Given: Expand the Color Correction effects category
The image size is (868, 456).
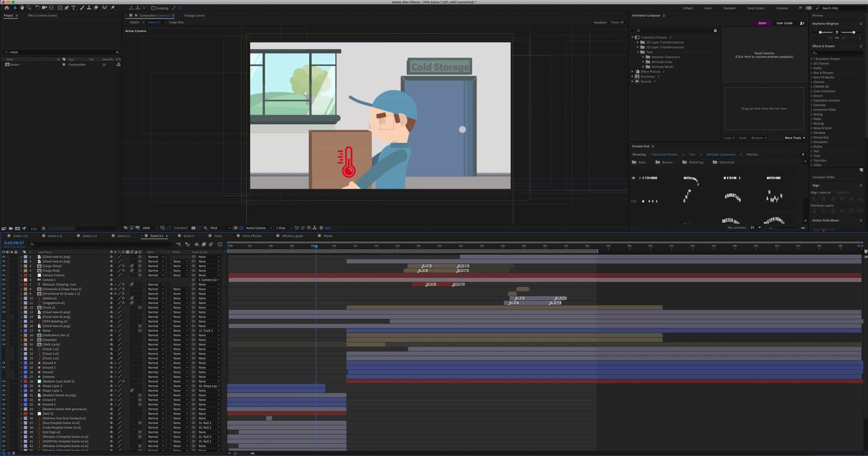Looking at the screenshot, I should (811, 91).
